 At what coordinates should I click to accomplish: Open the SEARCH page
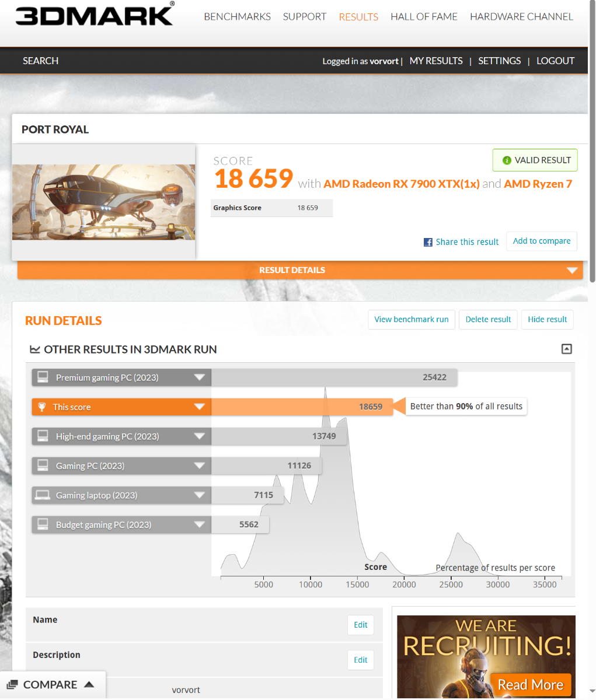click(x=40, y=61)
